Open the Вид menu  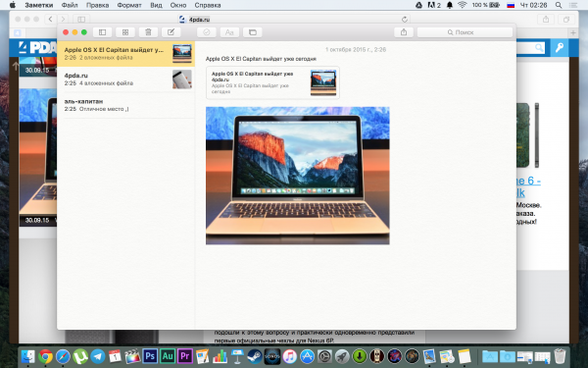click(156, 5)
